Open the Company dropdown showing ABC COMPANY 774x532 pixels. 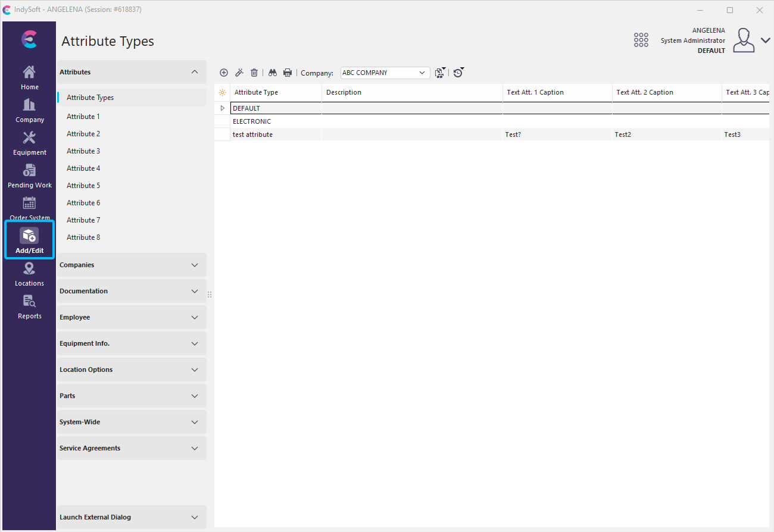(x=385, y=73)
